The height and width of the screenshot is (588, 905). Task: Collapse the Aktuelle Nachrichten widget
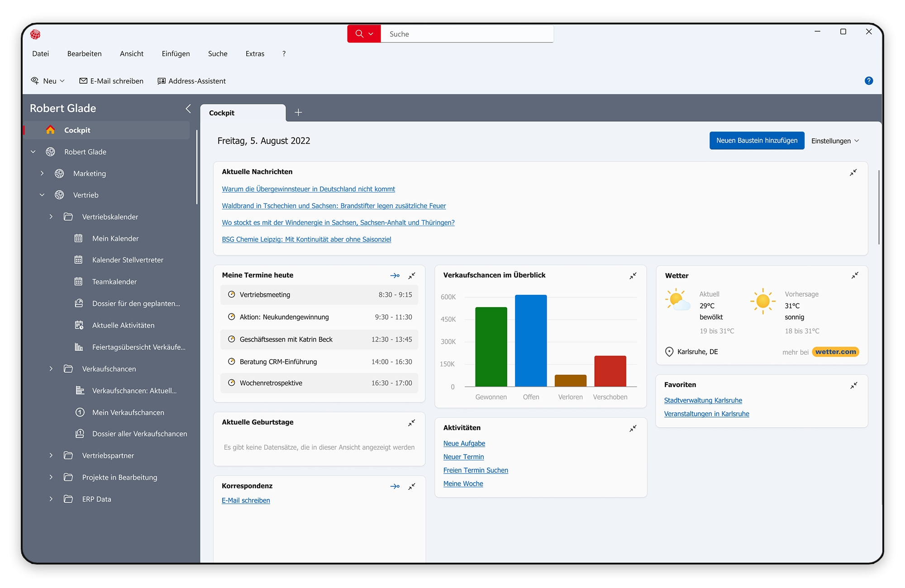[x=853, y=172]
